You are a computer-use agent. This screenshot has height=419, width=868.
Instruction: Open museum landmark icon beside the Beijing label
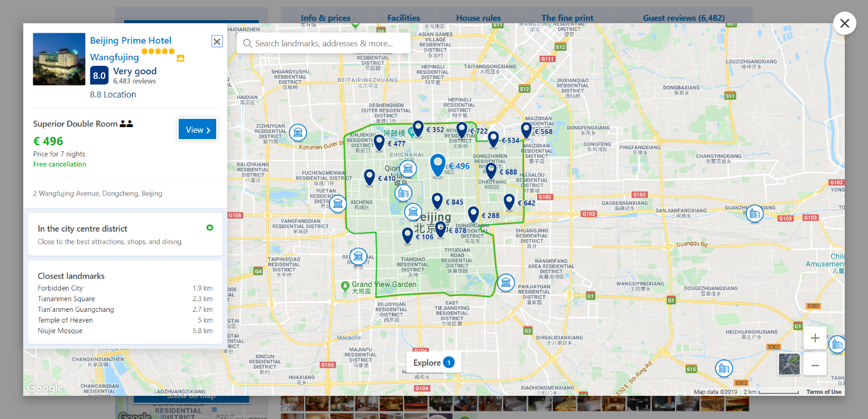tap(412, 212)
